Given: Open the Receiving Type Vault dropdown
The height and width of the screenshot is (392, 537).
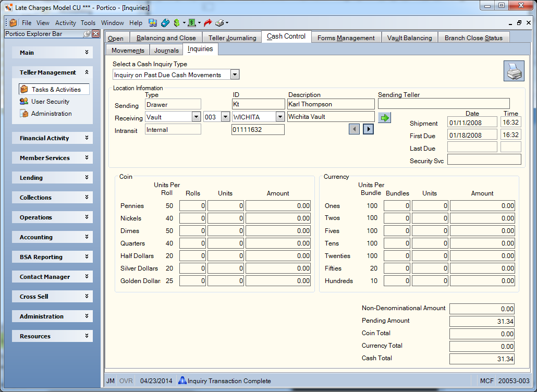Looking at the screenshot, I should click(x=196, y=117).
